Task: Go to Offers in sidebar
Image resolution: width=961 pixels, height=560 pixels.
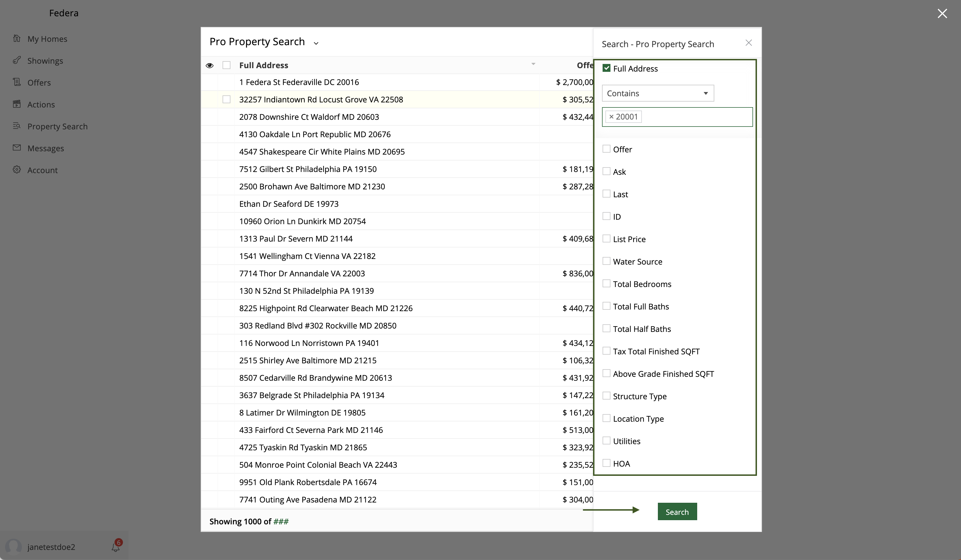Action: click(x=39, y=83)
